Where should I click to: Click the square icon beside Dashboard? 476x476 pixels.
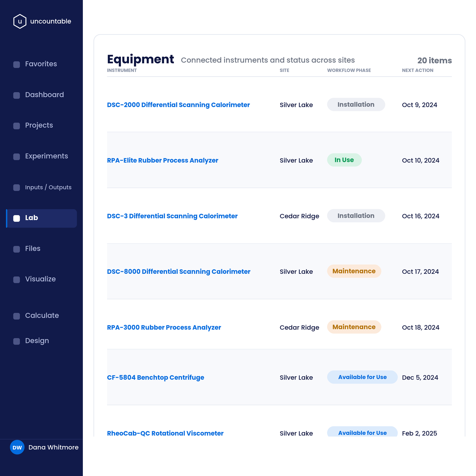click(x=17, y=95)
